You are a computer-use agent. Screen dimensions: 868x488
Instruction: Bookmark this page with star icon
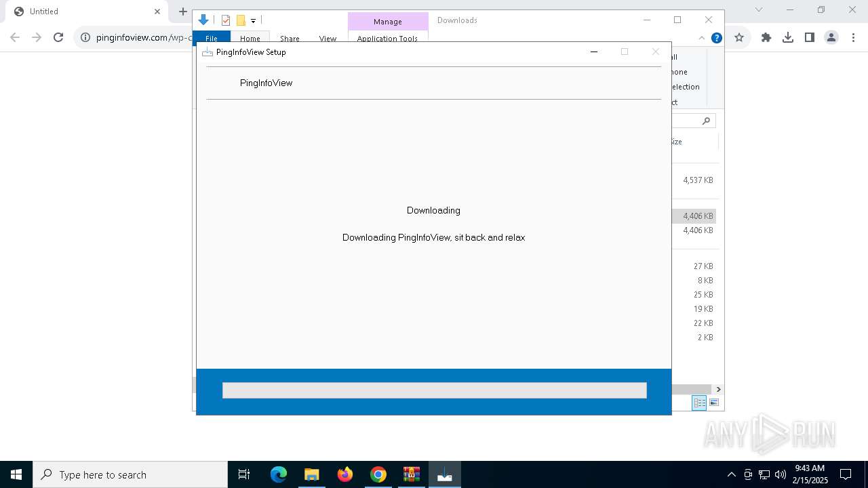(x=739, y=38)
